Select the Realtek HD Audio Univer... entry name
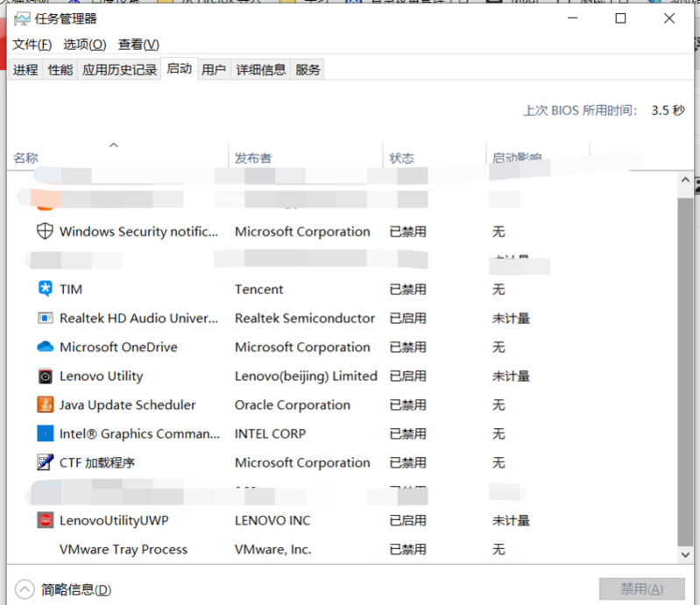Screen dimensions: 700x605 click(x=138, y=318)
